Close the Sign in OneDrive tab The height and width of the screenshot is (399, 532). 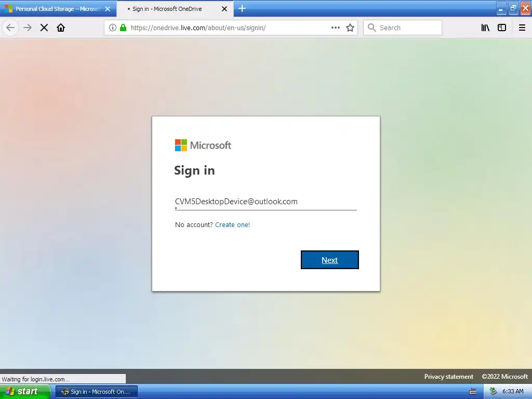coord(224,9)
